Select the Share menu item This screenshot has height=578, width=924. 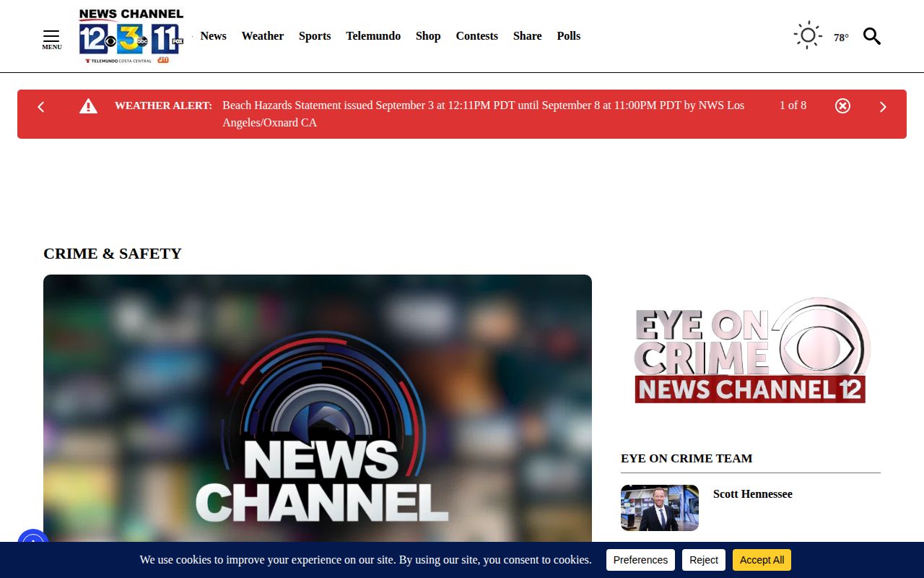(528, 36)
